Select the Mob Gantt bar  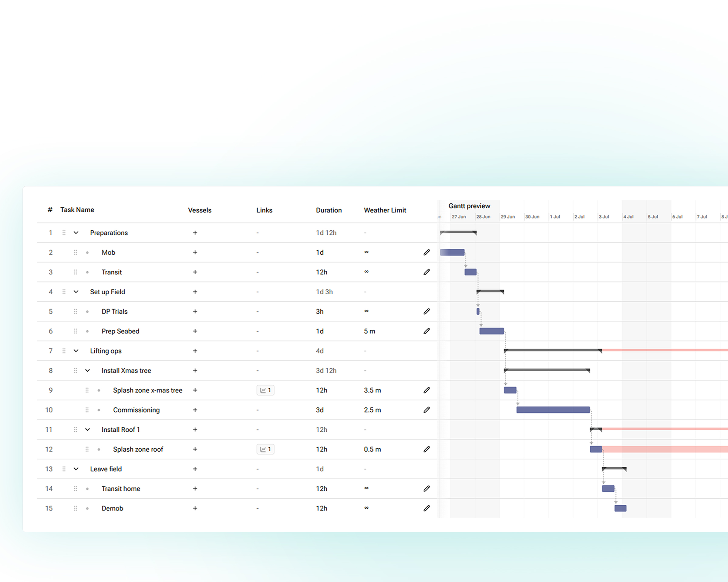point(452,253)
